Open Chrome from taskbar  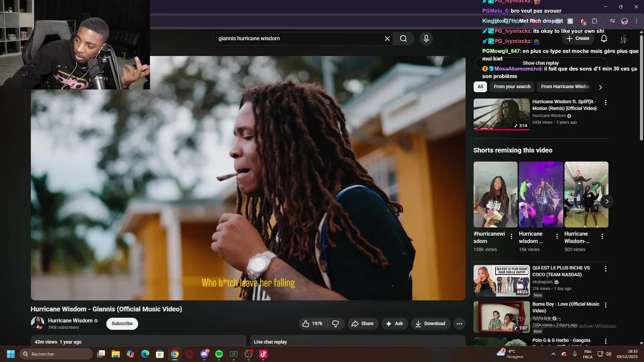click(x=175, y=354)
